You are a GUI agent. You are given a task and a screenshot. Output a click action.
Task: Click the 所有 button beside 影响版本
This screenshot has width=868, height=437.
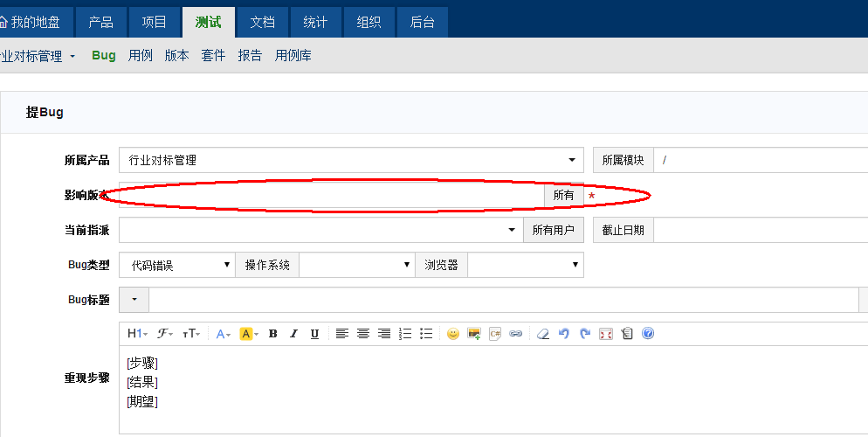coord(563,195)
